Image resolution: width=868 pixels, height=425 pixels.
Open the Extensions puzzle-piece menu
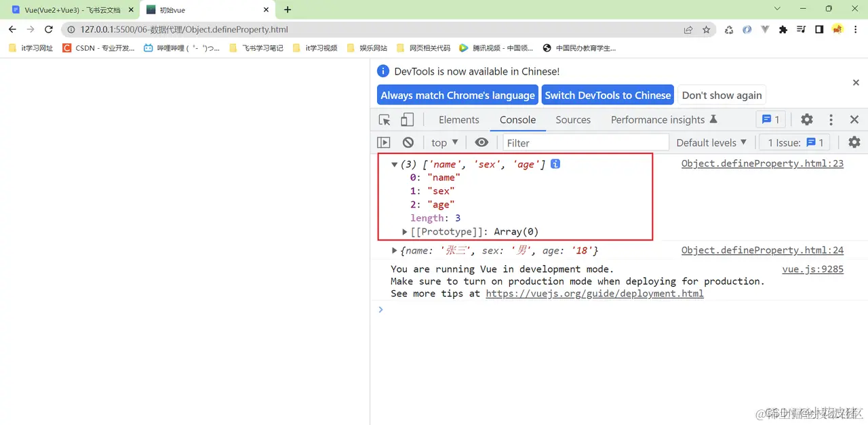pyautogui.click(x=783, y=30)
